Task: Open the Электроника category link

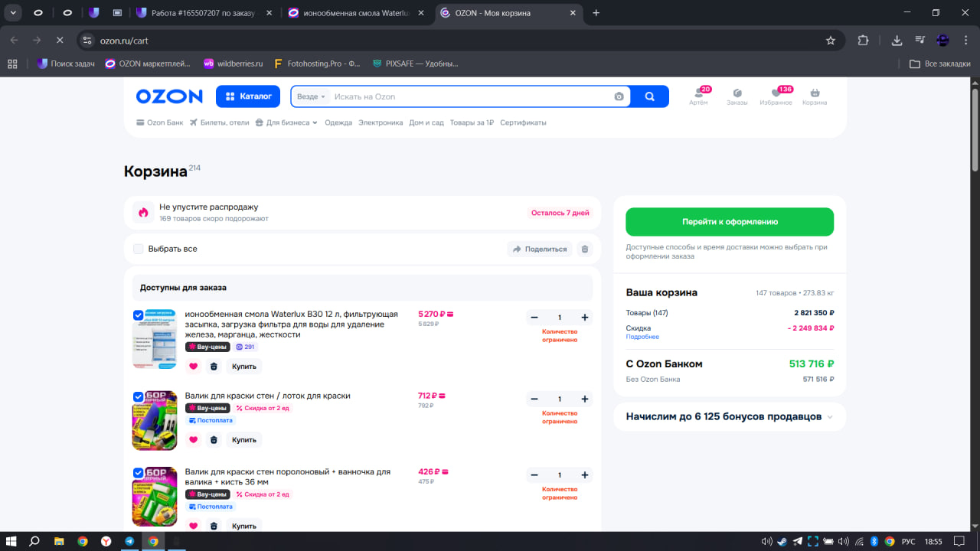Action: coord(381,122)
